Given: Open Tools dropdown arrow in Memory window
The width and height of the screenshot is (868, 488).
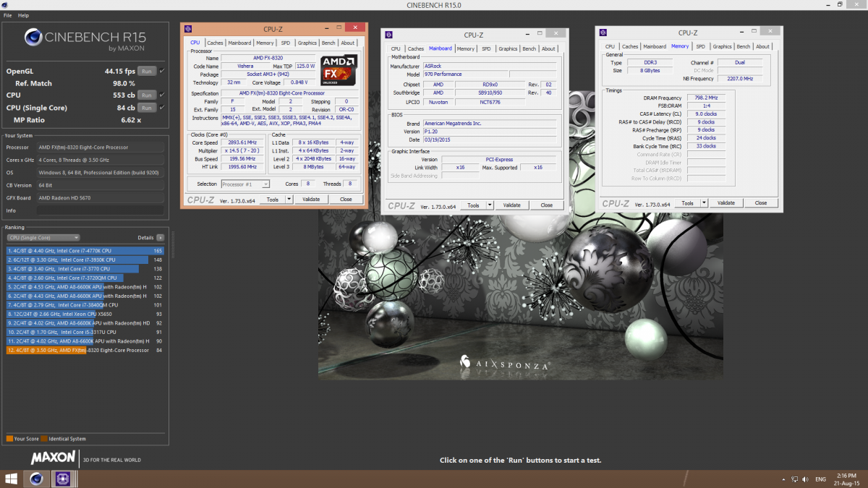Looking at the screenshot, I should tap(704, 203).
